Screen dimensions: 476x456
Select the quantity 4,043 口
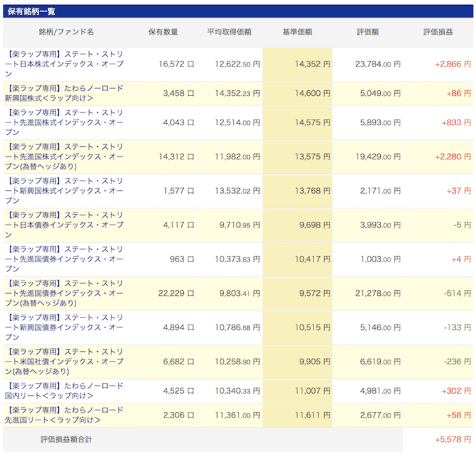tap(178, 122)
